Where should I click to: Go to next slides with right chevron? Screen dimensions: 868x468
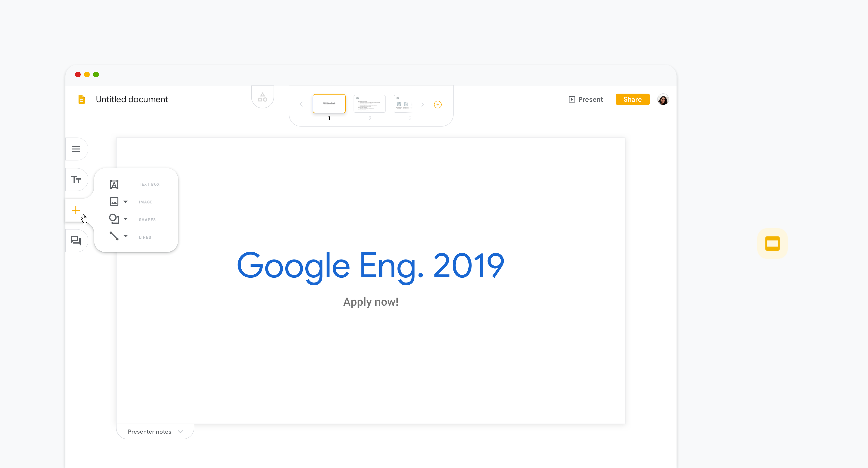point(422,104)
